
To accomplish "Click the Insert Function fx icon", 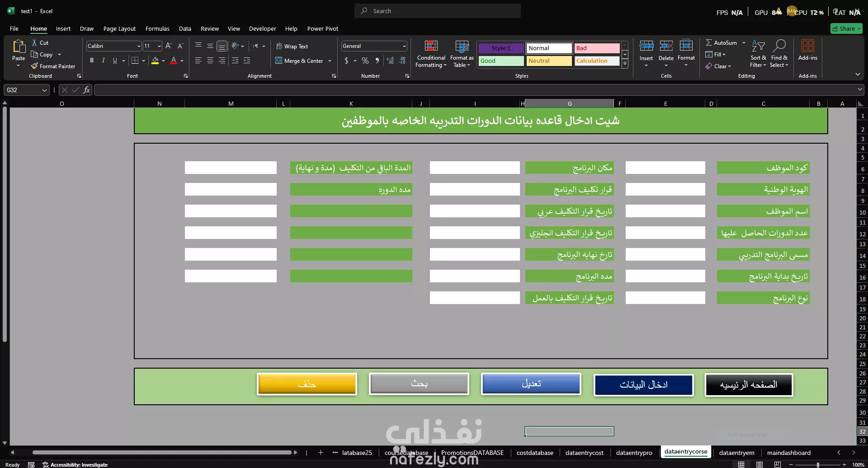I will 86,90.
